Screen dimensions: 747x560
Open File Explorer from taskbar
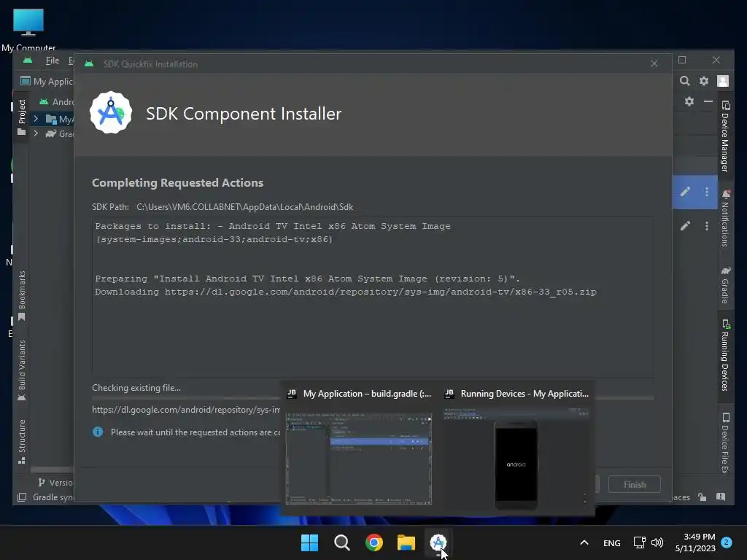[406, 542]
